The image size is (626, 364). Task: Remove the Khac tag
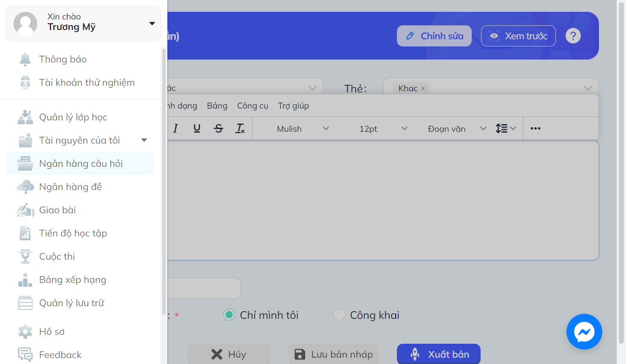423,88
